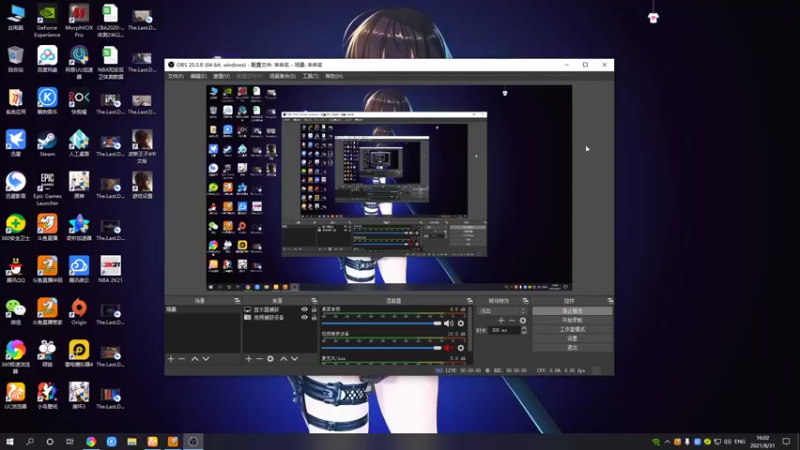Open 设置 settings from Controls panel
This screenshot has width=800, height=450.
click(x=572, y=338)
